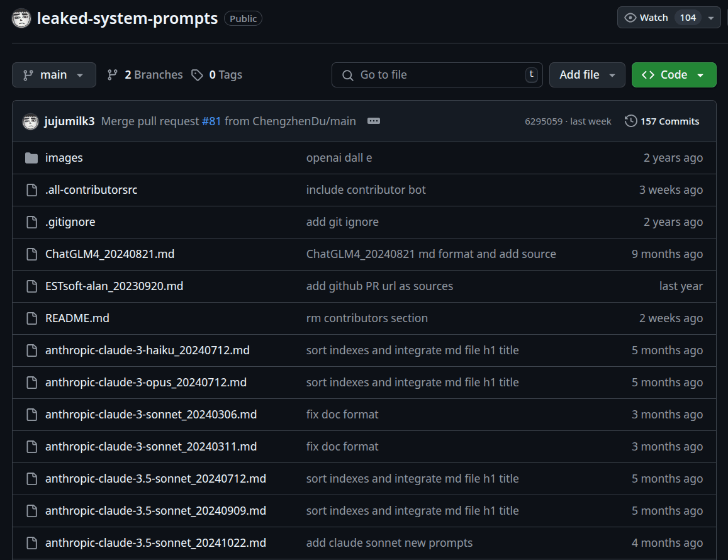The width and height of the screenshot is (728, 560).
Task: Open pull request #81 link
Action: [211, 121]
